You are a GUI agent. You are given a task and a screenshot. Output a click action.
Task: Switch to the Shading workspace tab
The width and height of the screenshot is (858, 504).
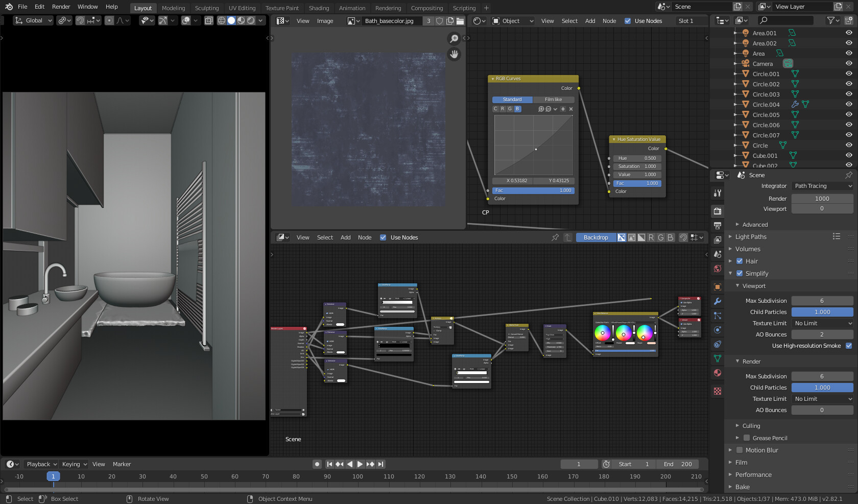(x=319, y=8)
